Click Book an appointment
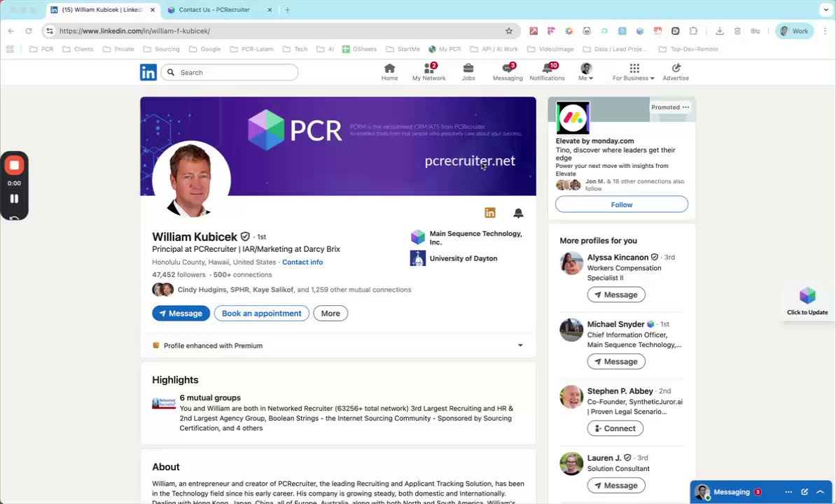The height and width of the screenshot is (504, 836). point(261,314)
